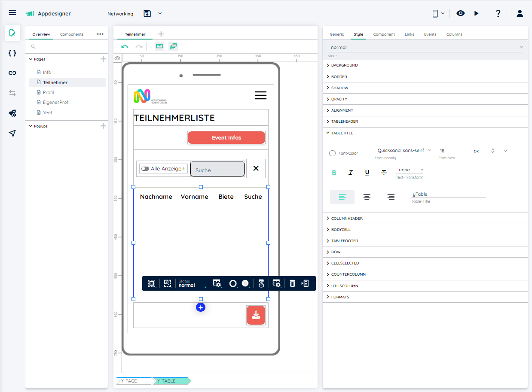This screenshot has height=392, width=532.
Task: Switch to the Events tab
Action: click(430, 34)
